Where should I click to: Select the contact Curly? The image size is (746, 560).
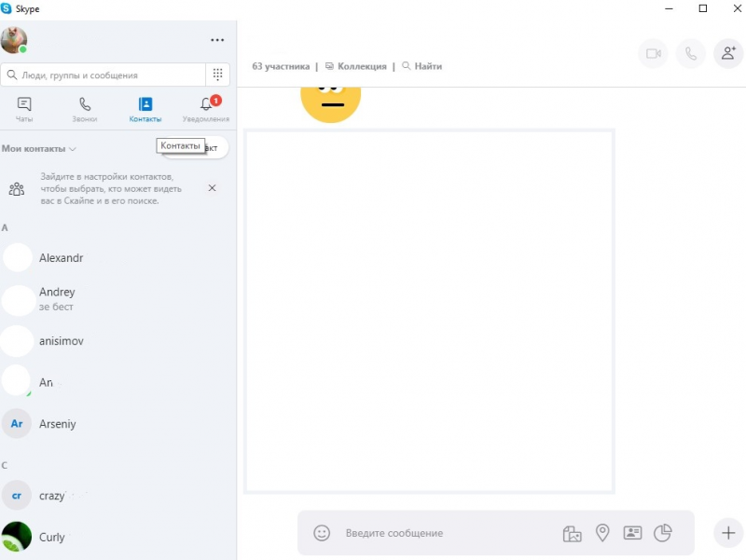[x=118, y=537]
